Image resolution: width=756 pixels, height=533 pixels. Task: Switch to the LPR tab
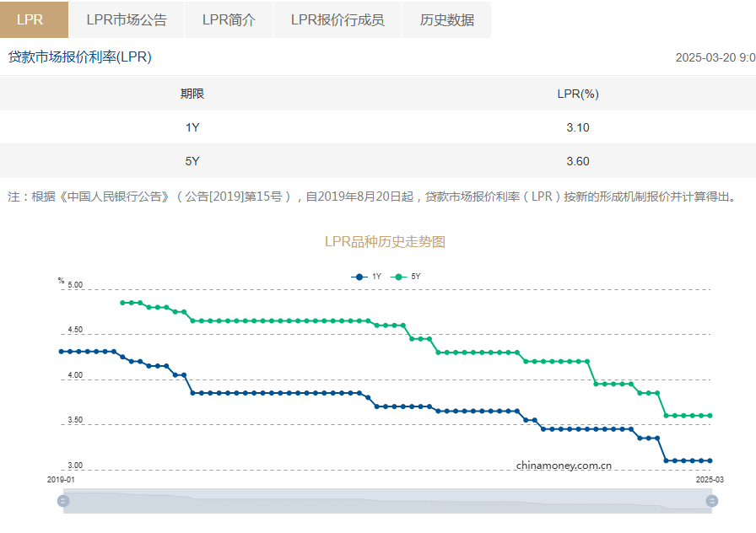pos(30,19)
